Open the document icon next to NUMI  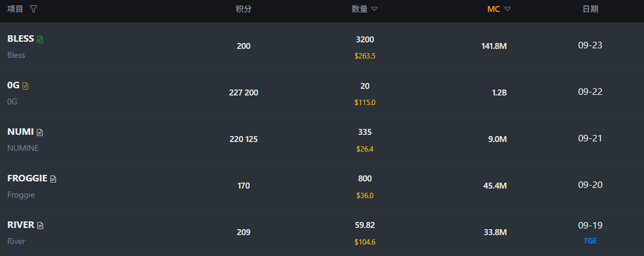[40, 132]
